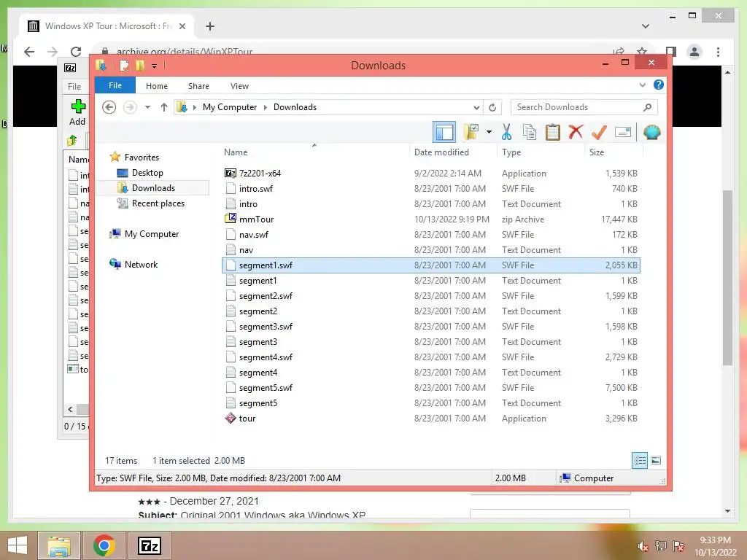Image resolution: width=747 pixels, height=560 pixels.
Task: Expand the folder options dropdown arrow
Action: [489, 132]
